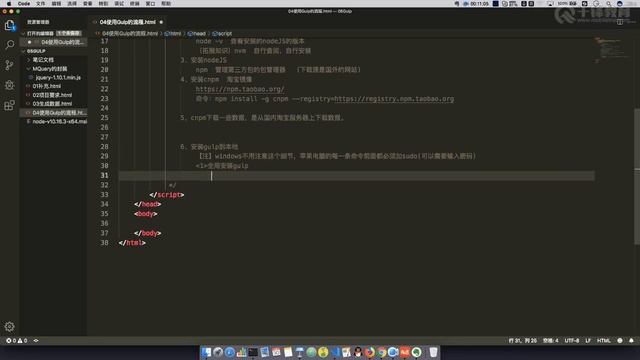
Task: Open the 编辑 (Edit) menu
Action: (x=56, y=4)
